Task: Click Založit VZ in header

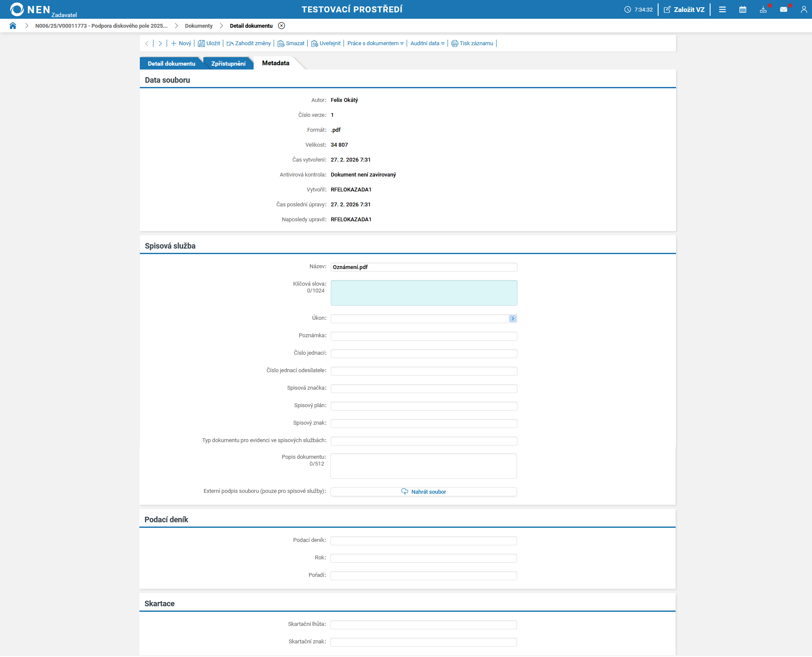Action: [x=684, y=9]
